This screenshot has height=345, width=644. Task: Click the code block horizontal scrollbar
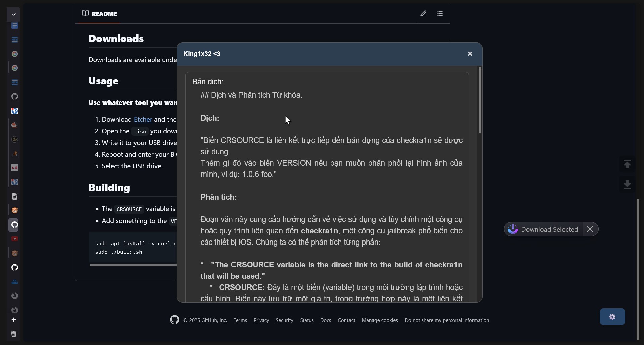[x=133, y=265]
